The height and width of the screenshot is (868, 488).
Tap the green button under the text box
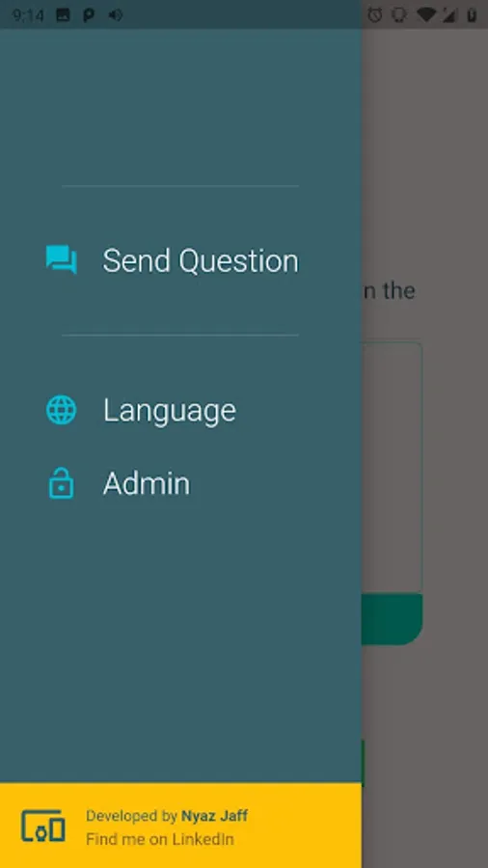pos(393,619)
